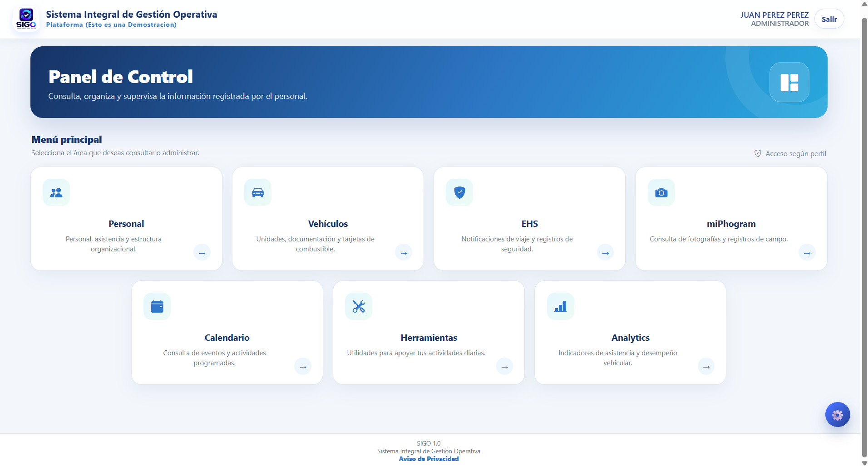Image resolution: width=868 pixels, height=466 pixels.
Task: Open the Aviso de Privacidad link
Action: click(x=429, y=459)
